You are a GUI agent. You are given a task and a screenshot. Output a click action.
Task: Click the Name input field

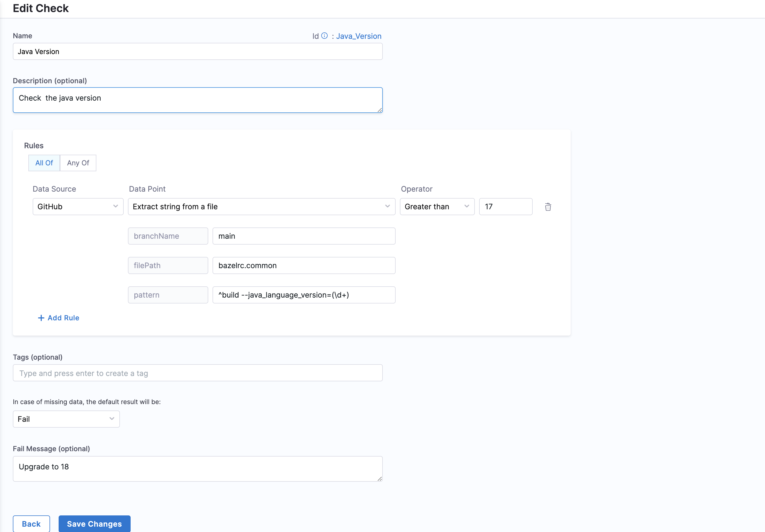(x=197, y=52)
